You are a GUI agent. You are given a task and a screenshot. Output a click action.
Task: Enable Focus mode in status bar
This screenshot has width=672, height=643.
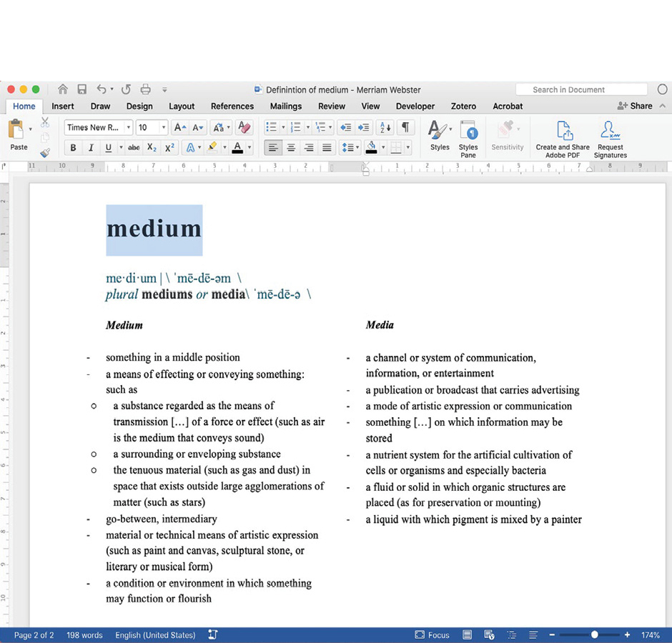click(433, 635)
